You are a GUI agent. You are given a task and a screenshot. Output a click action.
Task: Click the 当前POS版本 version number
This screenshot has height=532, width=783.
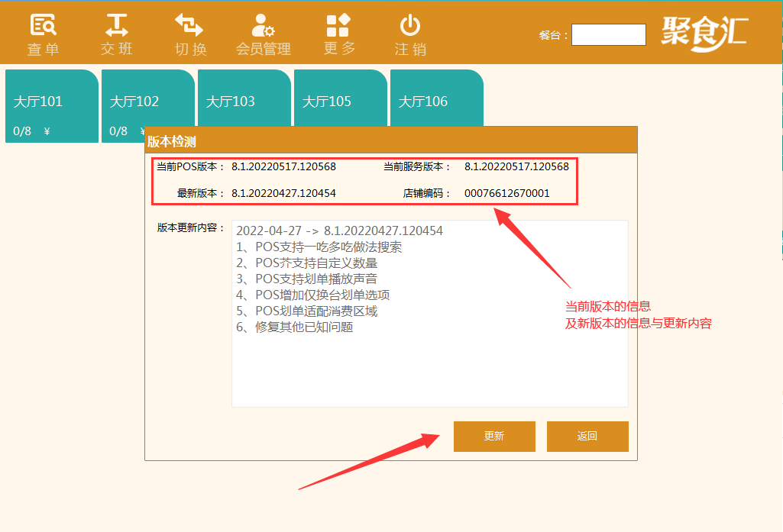click(x=283, y=166)
